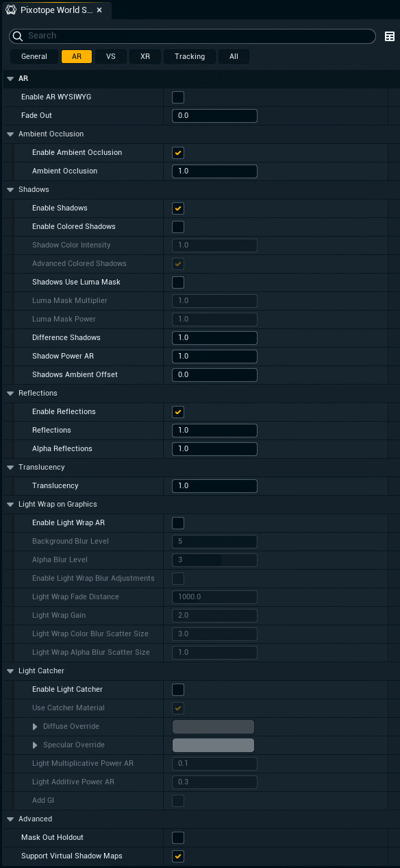The image size is (400, 868).
Task: Switch to the Tracking tab
Action: click(189, 56)
